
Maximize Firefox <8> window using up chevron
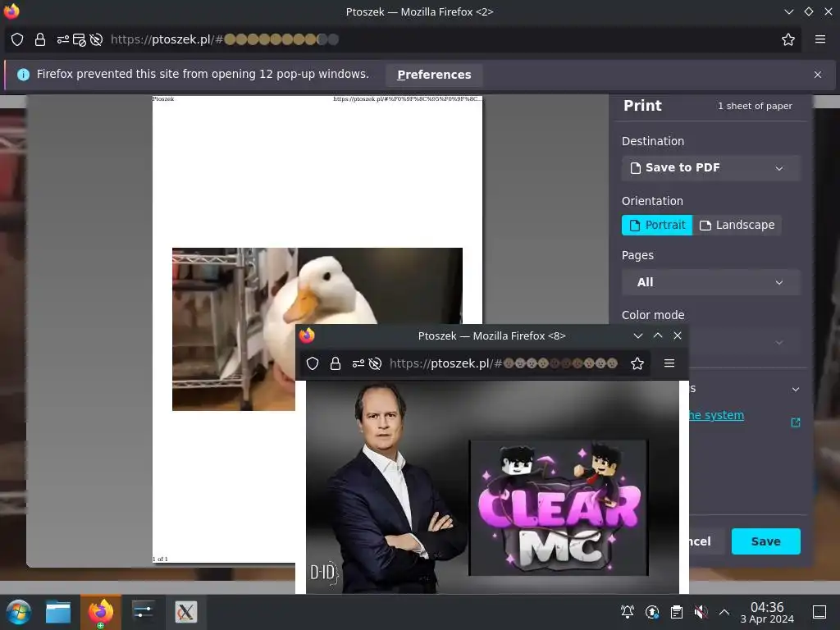pos(658,336)
